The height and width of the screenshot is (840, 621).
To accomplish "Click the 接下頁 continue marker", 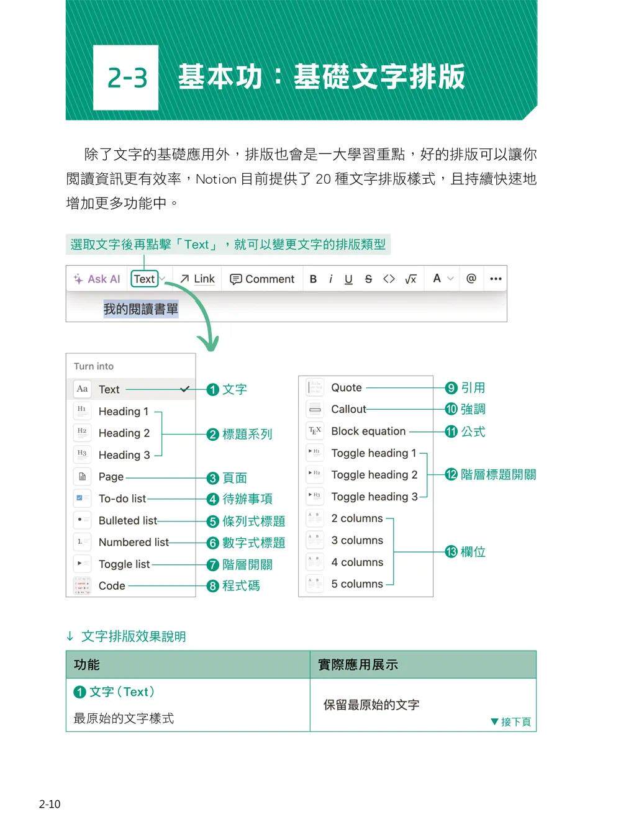I will tap(510, 721).
